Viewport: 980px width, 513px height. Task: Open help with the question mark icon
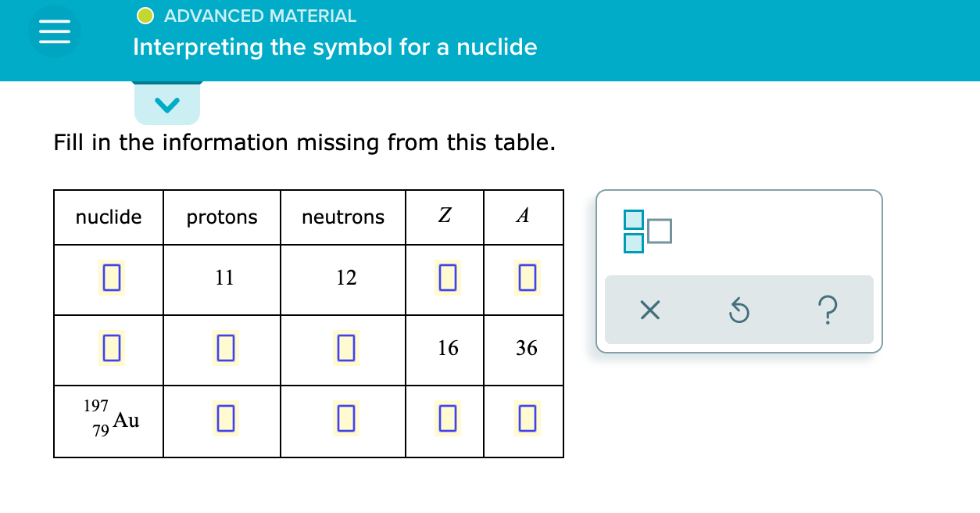click(x=827, y=310)
